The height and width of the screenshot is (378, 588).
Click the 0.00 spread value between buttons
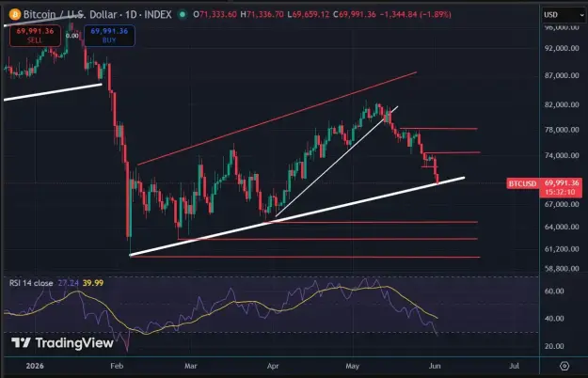click(72, 36)
